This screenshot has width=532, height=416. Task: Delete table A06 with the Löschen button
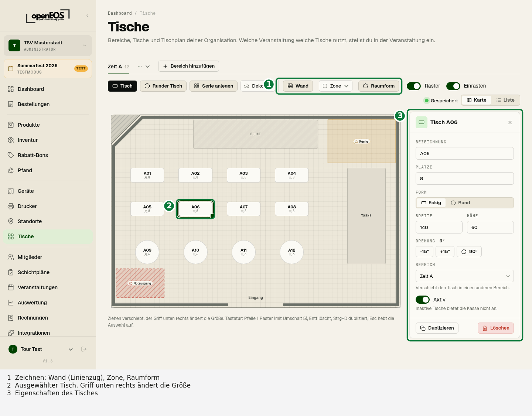tap(496, 328)
